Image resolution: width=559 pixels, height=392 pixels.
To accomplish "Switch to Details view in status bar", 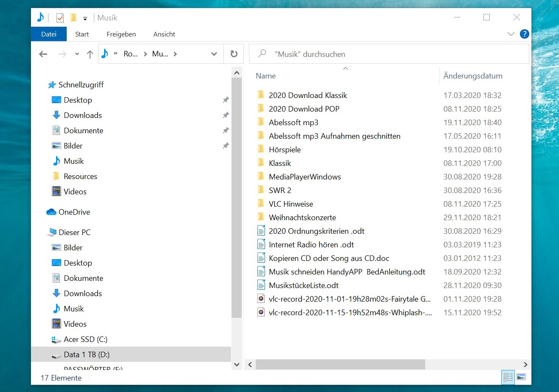I will click(x=508, y=377).
